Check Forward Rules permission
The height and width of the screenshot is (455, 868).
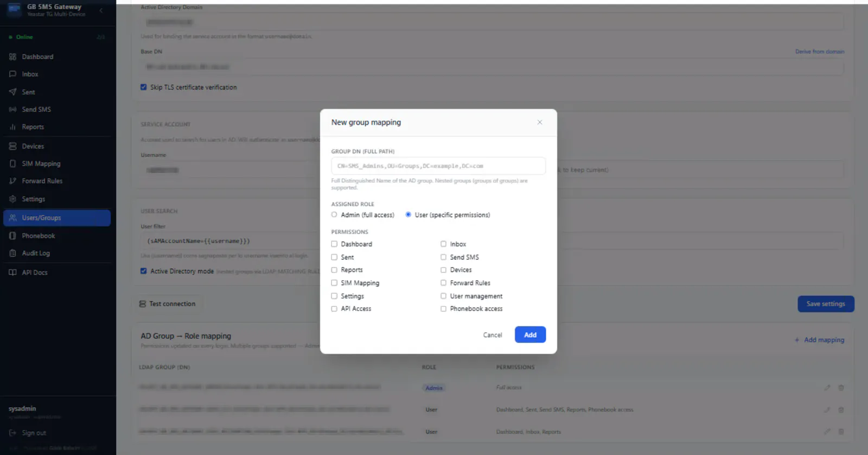[x=443, y=283]
